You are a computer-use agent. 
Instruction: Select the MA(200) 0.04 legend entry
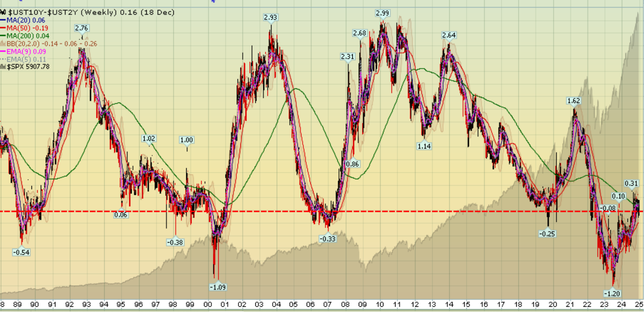(27, 36)
